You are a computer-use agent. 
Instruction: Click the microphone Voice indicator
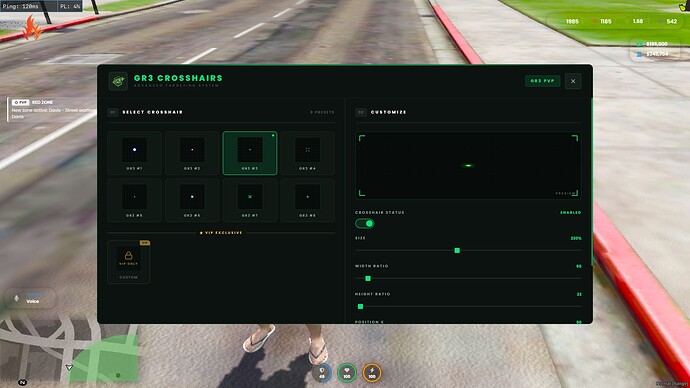tap(30, 298)
